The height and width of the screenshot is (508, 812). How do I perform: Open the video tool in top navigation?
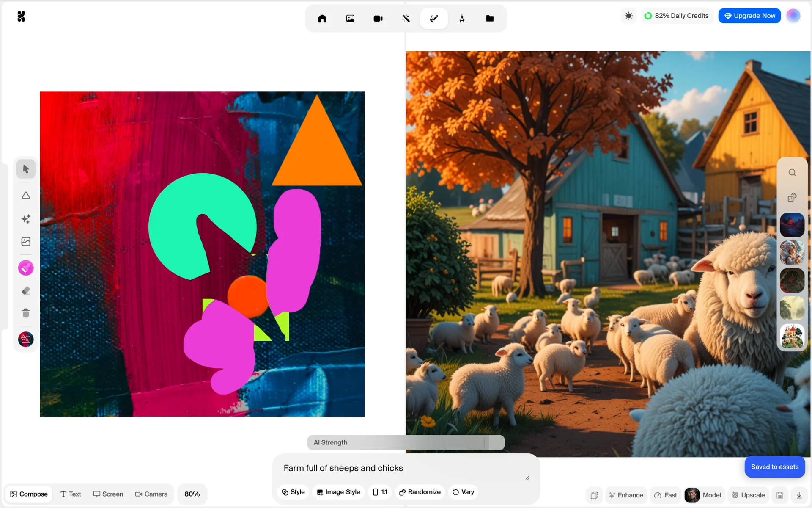click(378, 19)
